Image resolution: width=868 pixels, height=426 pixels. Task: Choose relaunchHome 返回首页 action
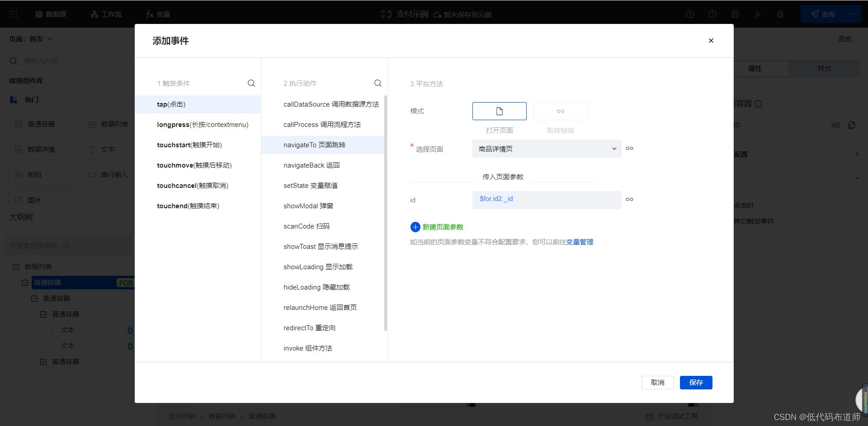[322, 308]
